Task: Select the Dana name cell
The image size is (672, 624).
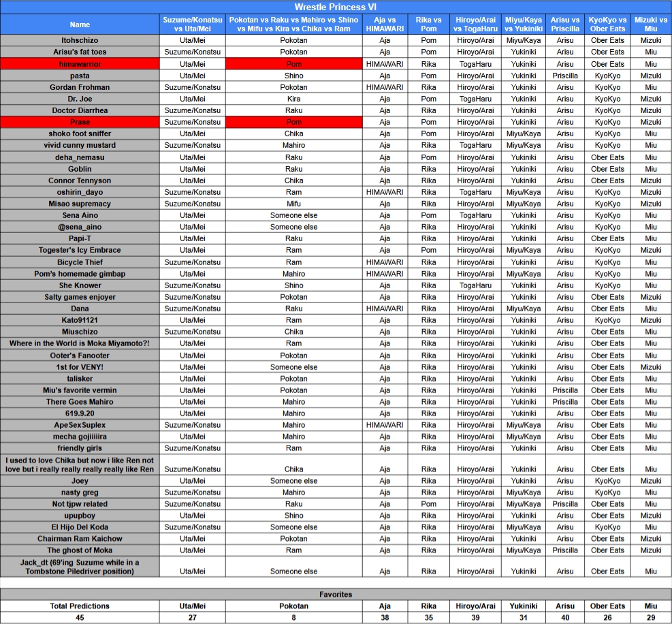Action: [80, 309]
